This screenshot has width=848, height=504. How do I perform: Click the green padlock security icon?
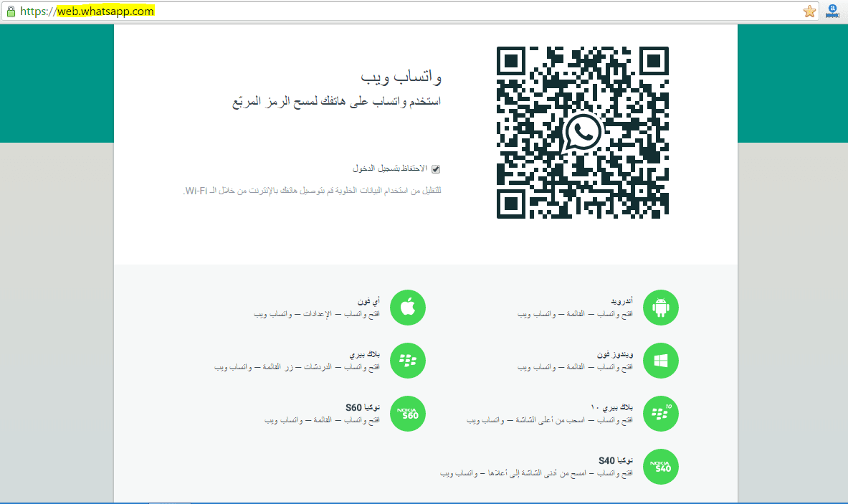[x=11, y=11]
